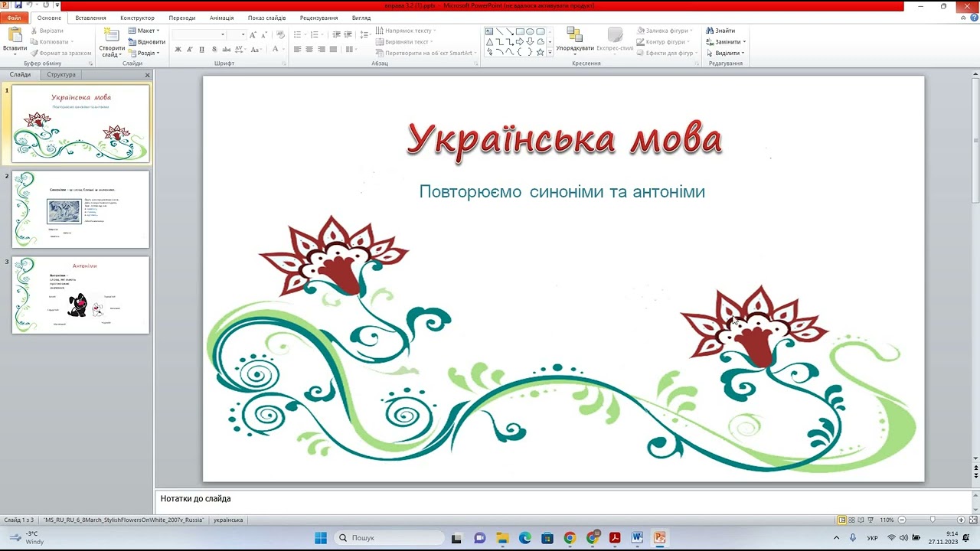Open the Макет (Layout) dropdown
Image resolution: width=980 pixels, height=551 pixels.
tap(144, 31)
